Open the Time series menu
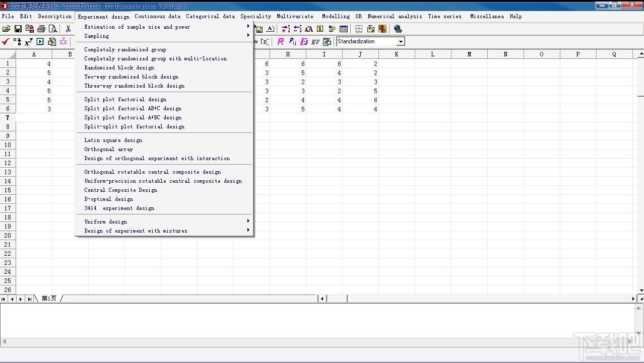The image size is (644, 363). pyautogui.click(x=444, y=16)
